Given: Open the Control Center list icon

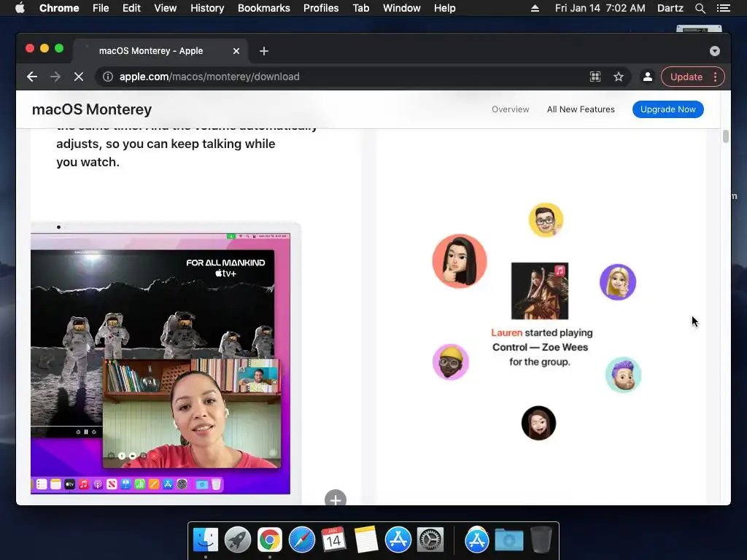Looking at the screenshot, I should tap(723, 8).
